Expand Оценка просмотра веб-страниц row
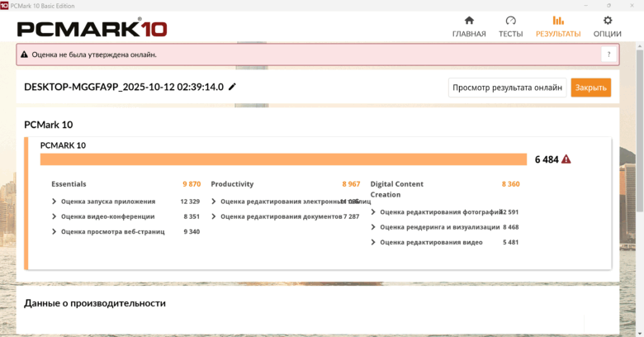The image size is (644, 337). click(x=54, y=232)
